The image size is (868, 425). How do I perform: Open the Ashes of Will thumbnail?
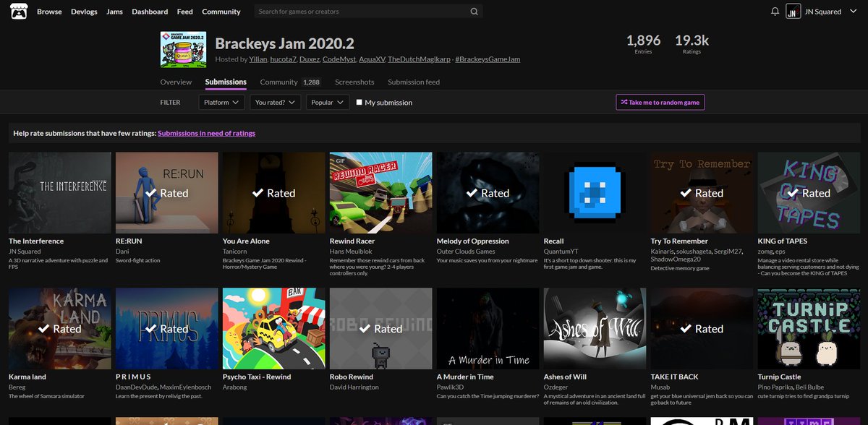click(x=595, y=329)
